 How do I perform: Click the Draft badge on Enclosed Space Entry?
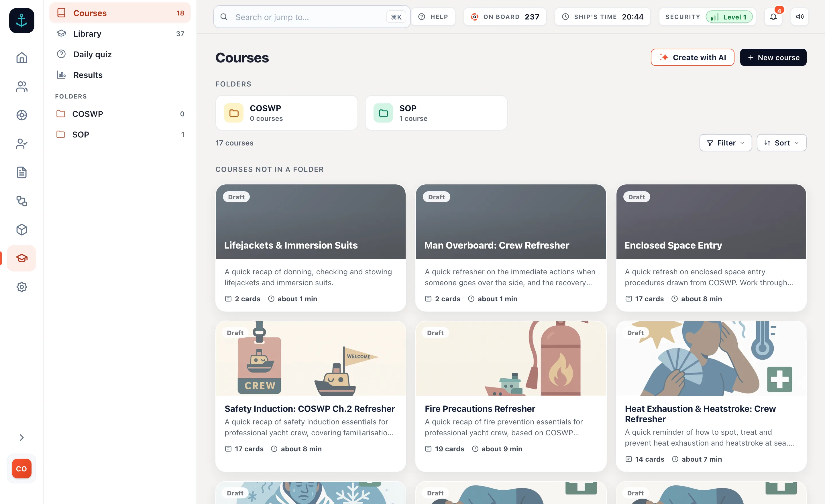coord(636,197)
